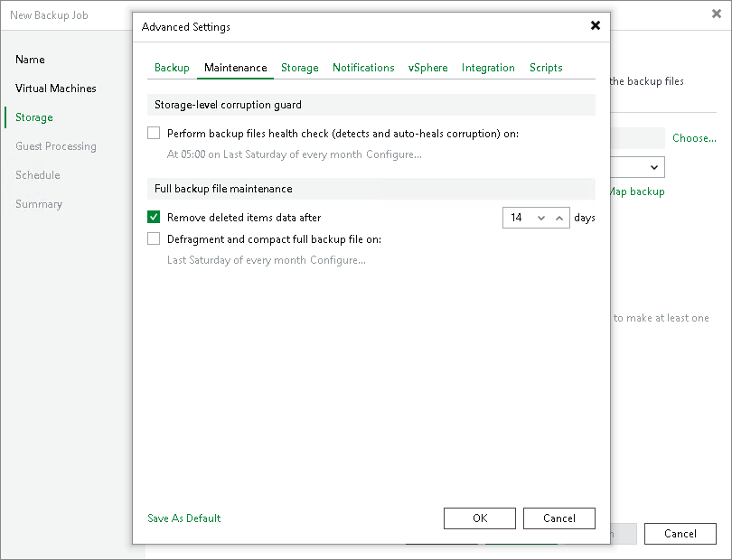Open the repository dropdown behind the dialog
732x560 pixels.
pyautogui.click(x=656, y=167)
